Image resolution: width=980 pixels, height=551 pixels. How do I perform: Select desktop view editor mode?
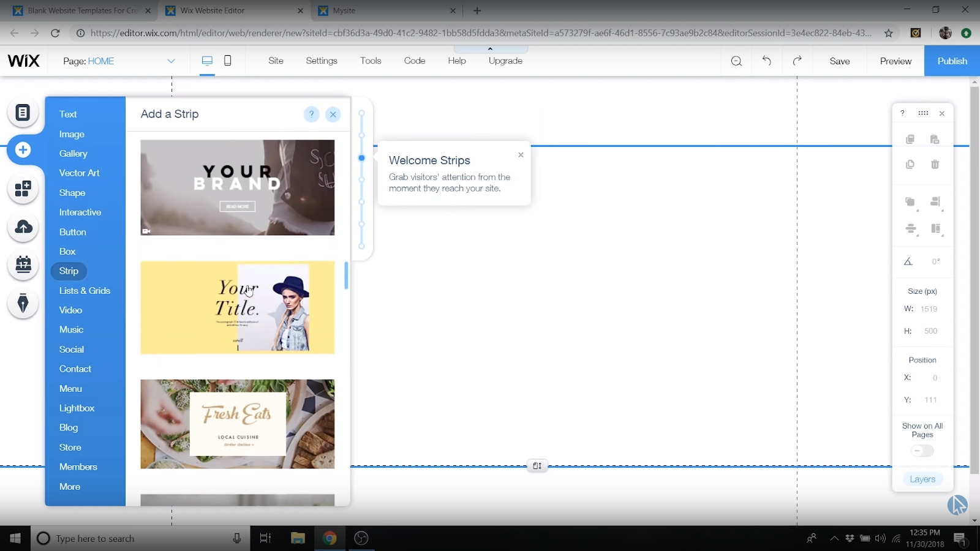[x=207, y=61]
